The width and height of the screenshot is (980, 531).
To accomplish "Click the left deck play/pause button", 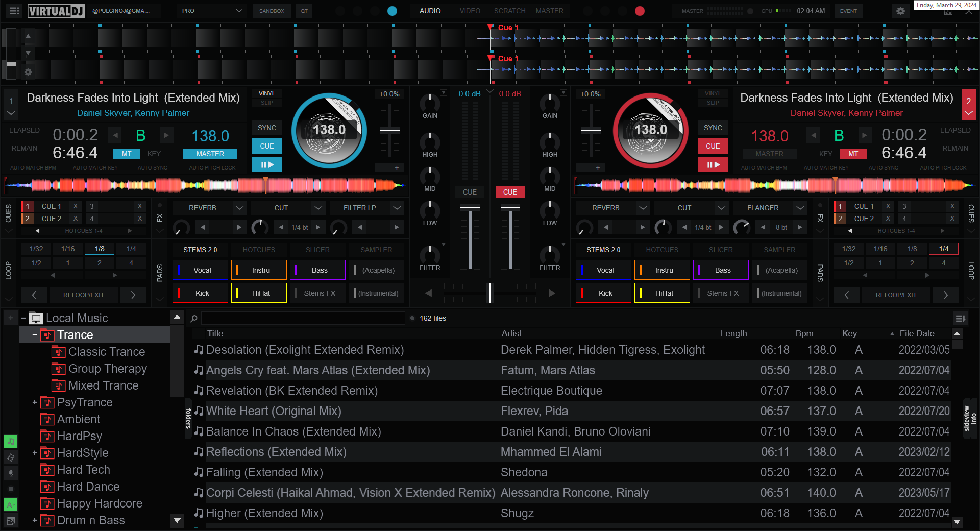I will (266, 164).
